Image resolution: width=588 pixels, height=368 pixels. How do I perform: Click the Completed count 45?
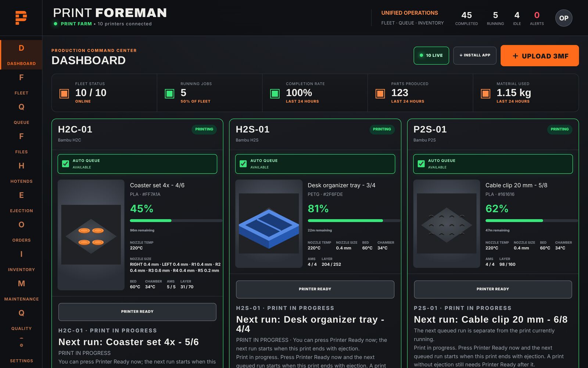[466, 18]
